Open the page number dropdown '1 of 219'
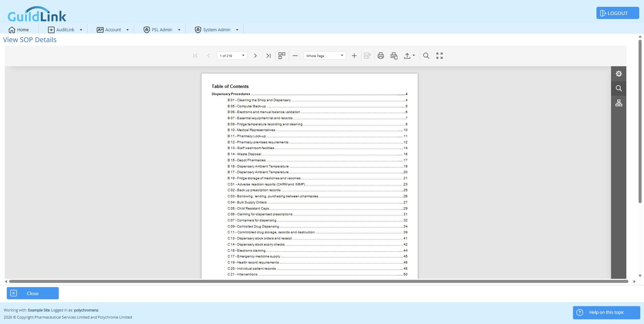Image resolution: width=644 pixels, height=324 pixels. 232,56
